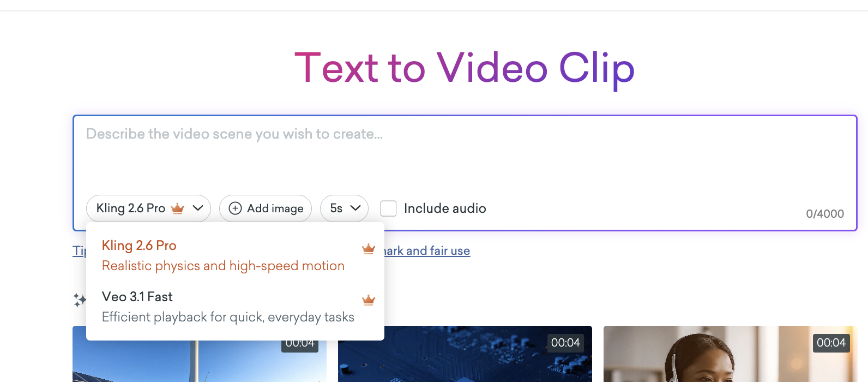The image size is (868, 382).
Task: Open the 5s duration dropdown
Action: [x=343, y=208]
